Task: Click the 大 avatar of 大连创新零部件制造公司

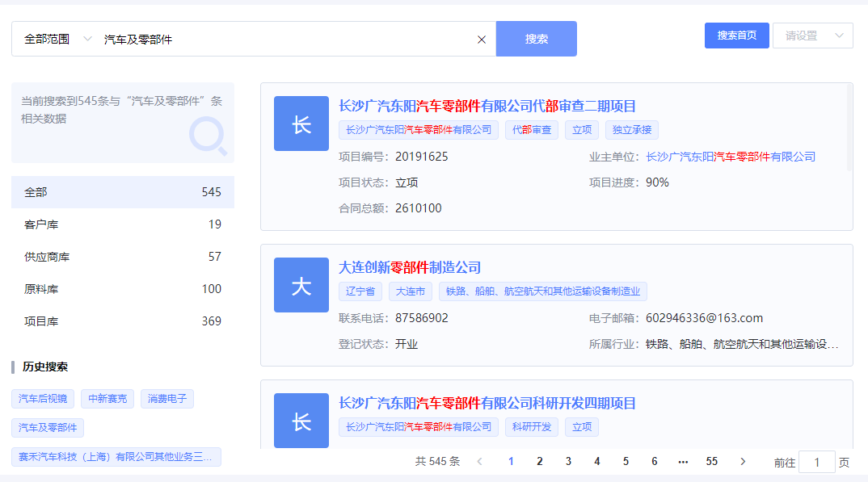Action: 301,285
